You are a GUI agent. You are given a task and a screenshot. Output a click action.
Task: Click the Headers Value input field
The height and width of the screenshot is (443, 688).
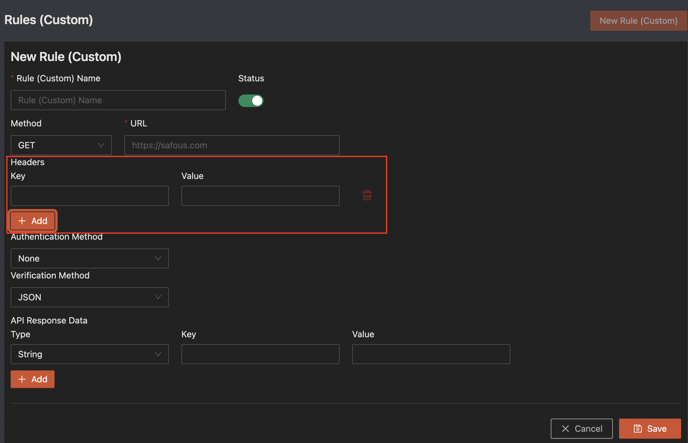pos(260,196)
